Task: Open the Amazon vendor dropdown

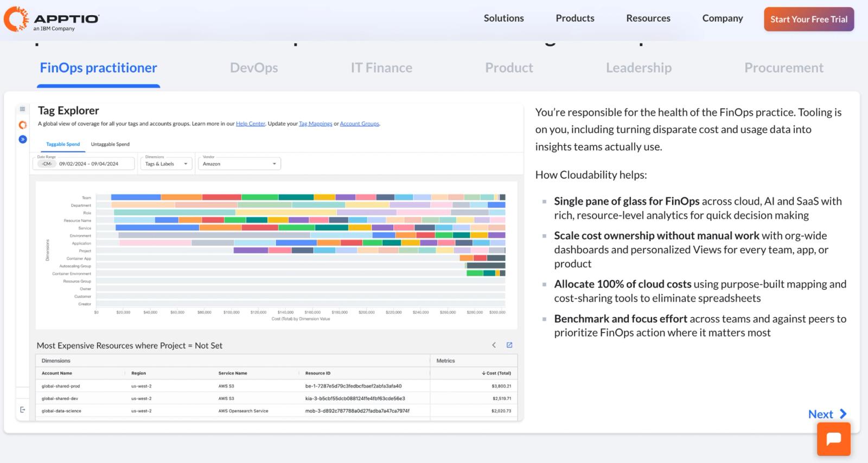Action: click(239, 163)
